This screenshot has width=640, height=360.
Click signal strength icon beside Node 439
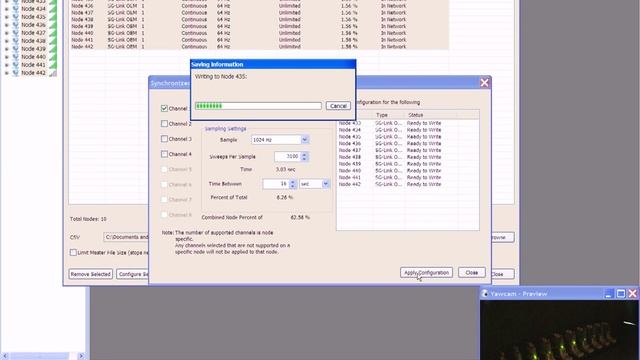pos(53,49)
